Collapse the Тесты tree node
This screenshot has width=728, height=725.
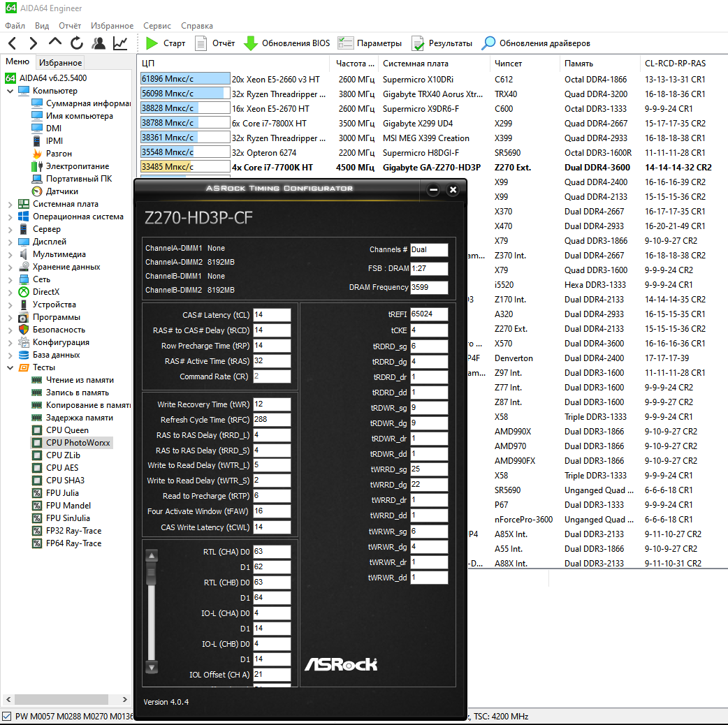10,367
